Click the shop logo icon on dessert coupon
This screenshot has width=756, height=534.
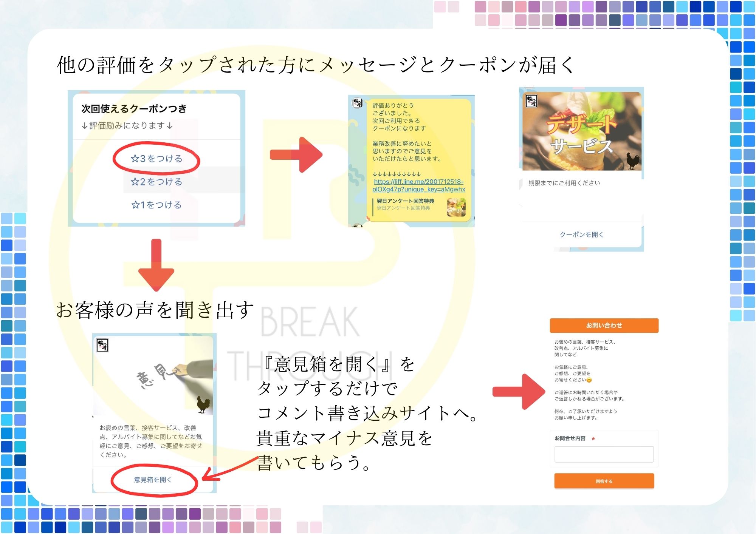coord(531,100)
